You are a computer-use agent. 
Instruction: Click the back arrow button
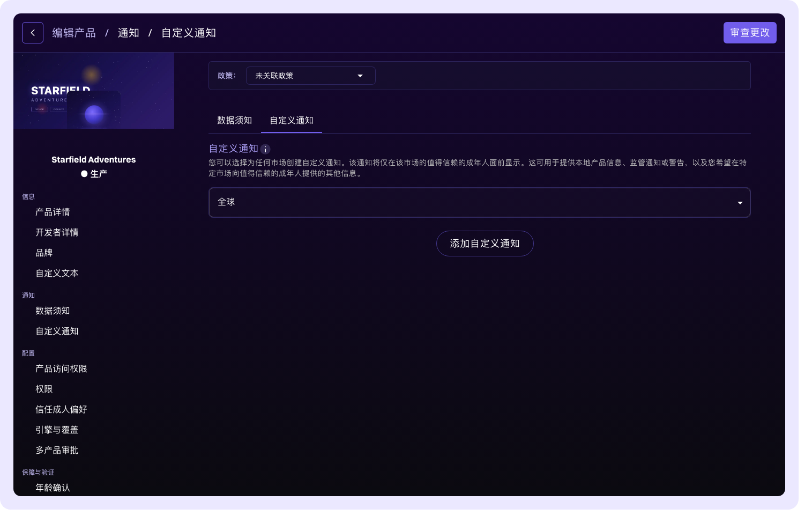pos(33,33)
